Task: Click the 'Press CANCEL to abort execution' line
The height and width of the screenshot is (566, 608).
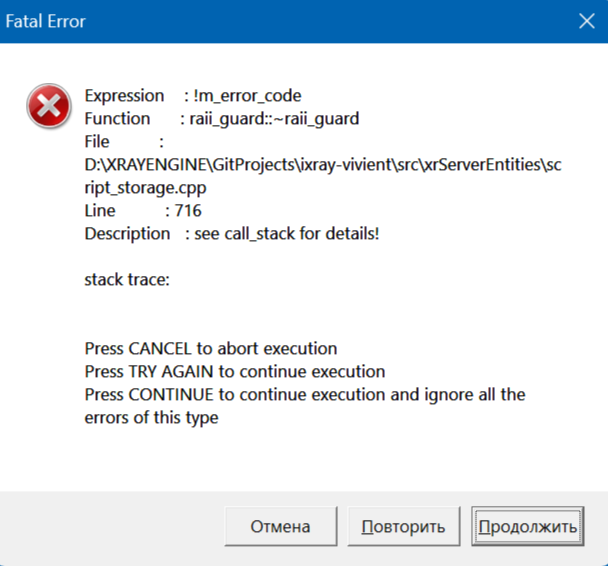Action: (211, 349)
